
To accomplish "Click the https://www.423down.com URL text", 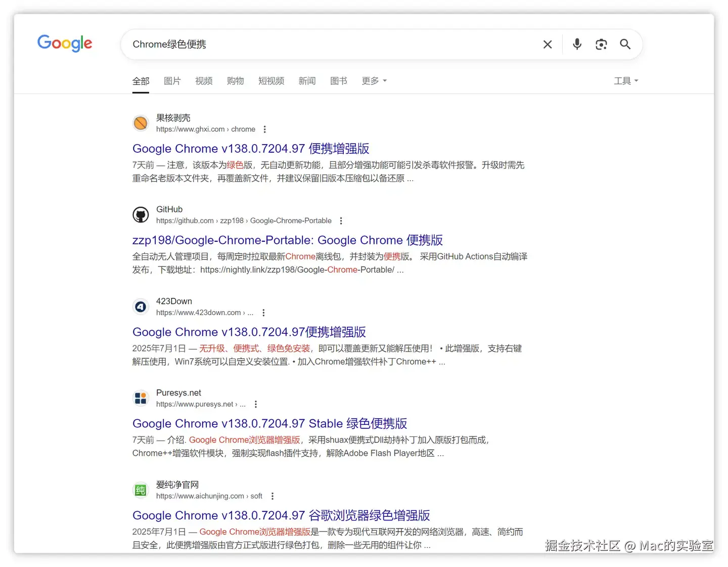I will tap(205, 313).
